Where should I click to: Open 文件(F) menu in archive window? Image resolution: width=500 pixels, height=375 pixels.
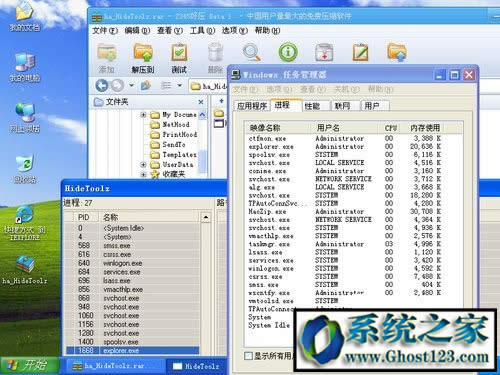pyautogui.click(x=105, y=31)
